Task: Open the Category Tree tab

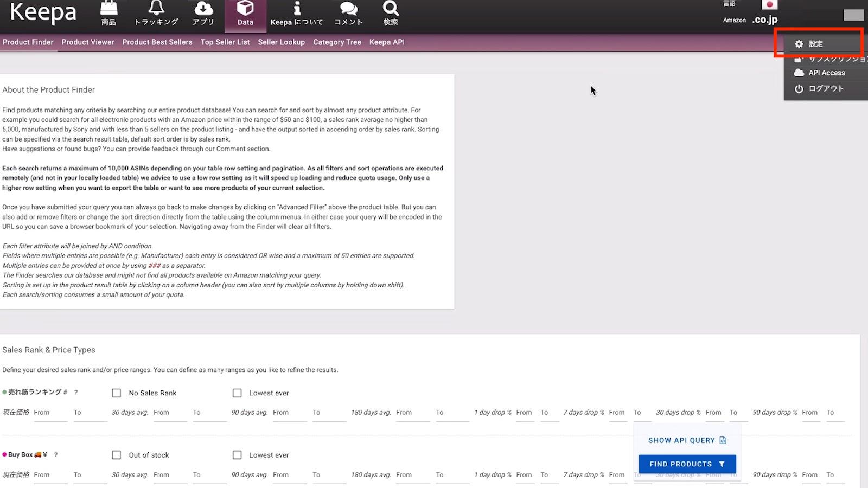Action: (337, 42)
